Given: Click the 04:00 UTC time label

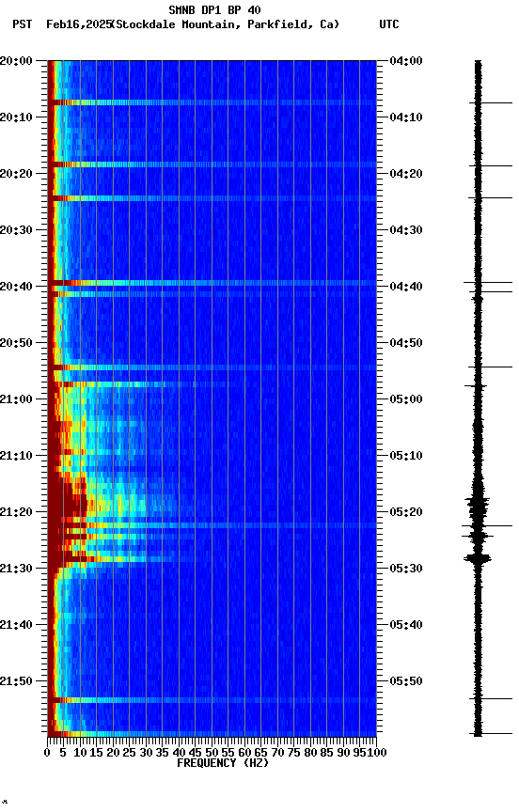Looking at the screenshot, I should click(x=406, y=61).
